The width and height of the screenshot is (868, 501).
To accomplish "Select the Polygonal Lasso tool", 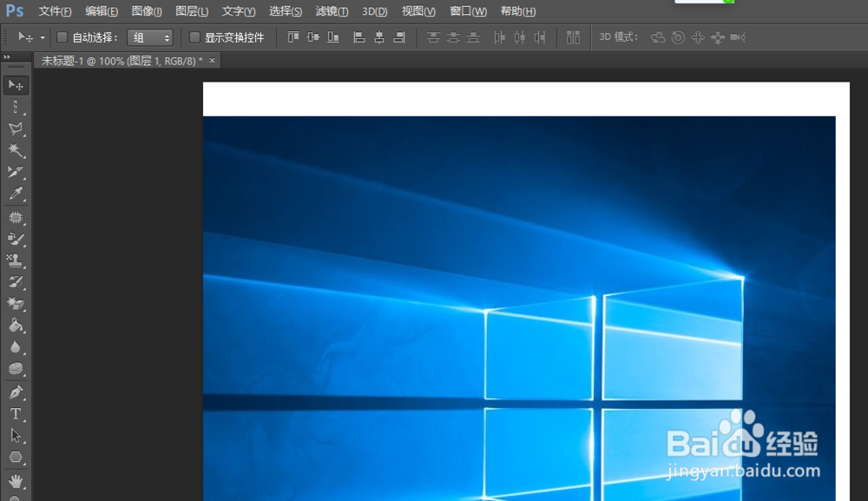I will (16, 129).
